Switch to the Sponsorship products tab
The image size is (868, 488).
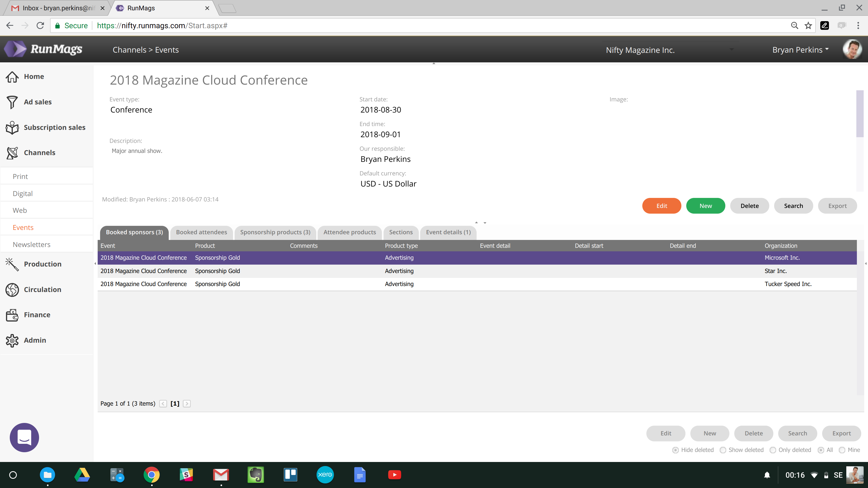pos(275,232)
